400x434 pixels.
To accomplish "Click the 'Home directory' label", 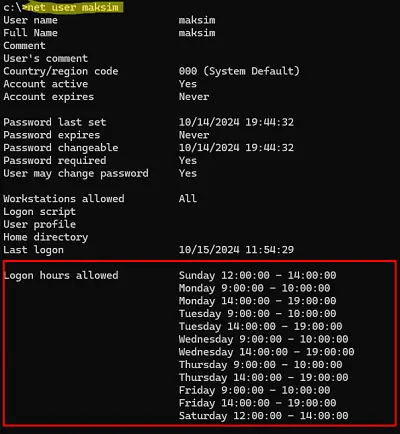I will 46,237.
